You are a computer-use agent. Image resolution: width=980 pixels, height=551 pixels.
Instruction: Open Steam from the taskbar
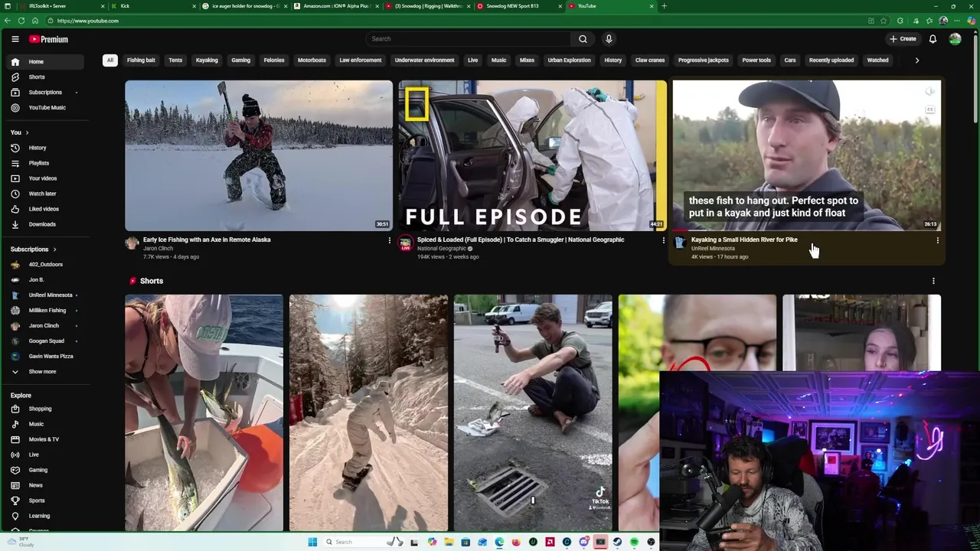(617, 542)
